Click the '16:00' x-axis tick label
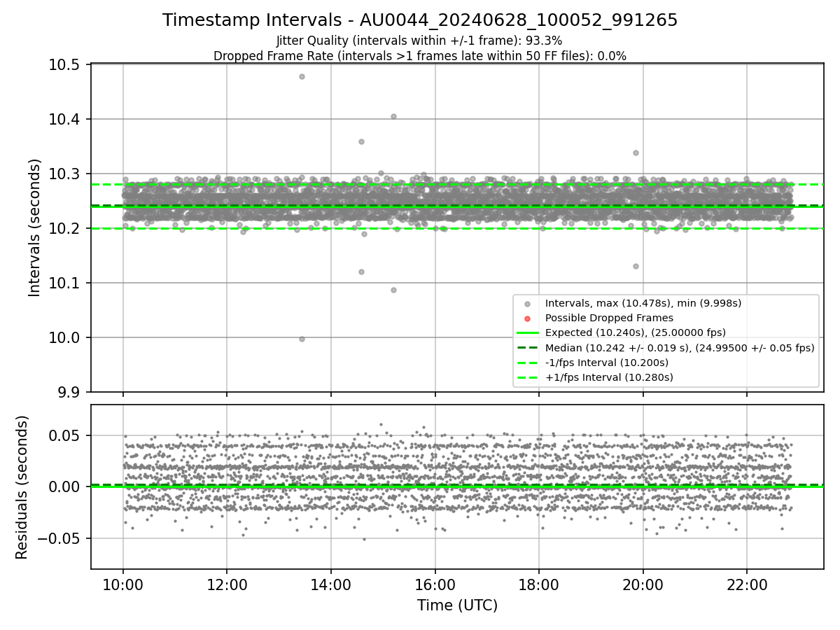This screenshot has height=630, width=840. click(435, 584)
